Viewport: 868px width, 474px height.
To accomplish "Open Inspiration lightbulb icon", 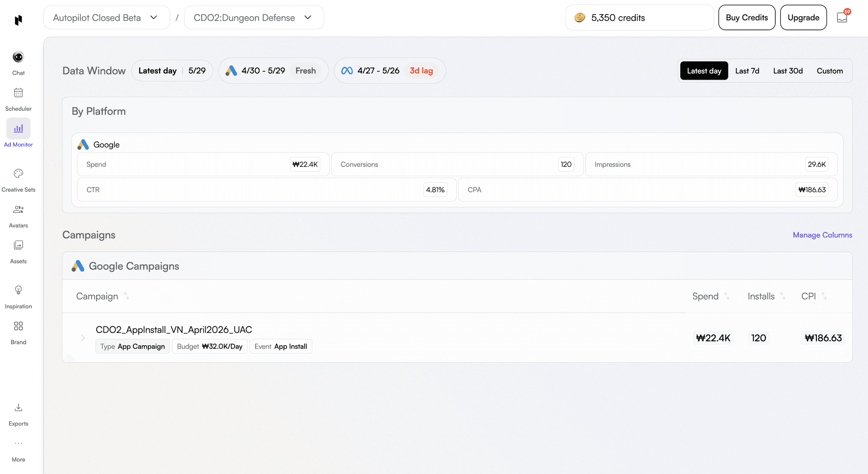I will point(18,290).
